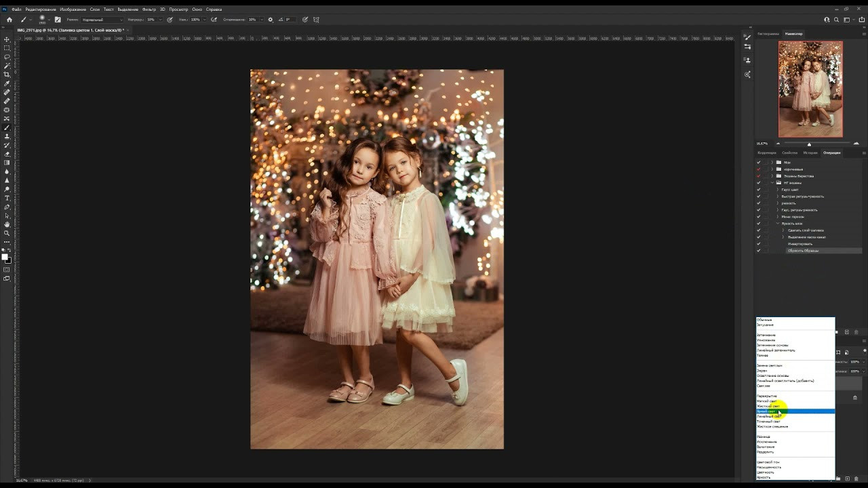Choose the Eraser tool
The height and width of the screenshot is (488, 868).
pyautogui.click(x=7, y=154)
